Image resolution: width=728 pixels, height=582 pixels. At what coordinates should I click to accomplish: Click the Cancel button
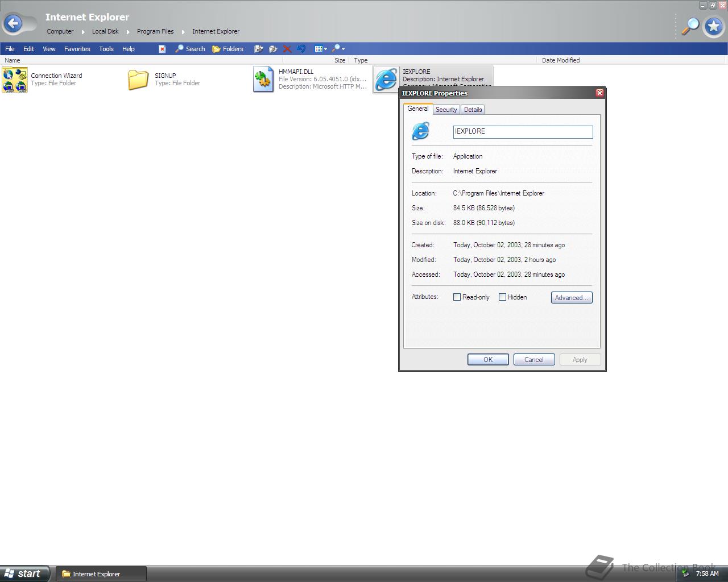point(534,360)
